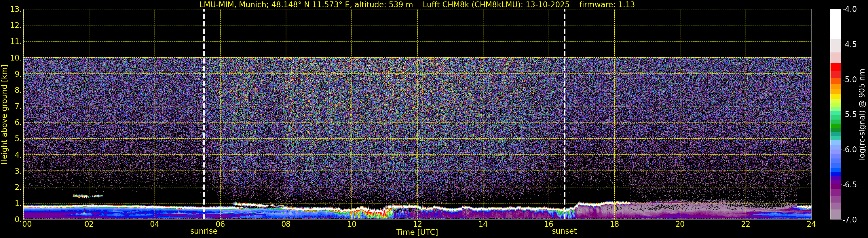Click the time axis tick label '02'
The width and height of the screenshot is (868, 238).
(89, 224)
